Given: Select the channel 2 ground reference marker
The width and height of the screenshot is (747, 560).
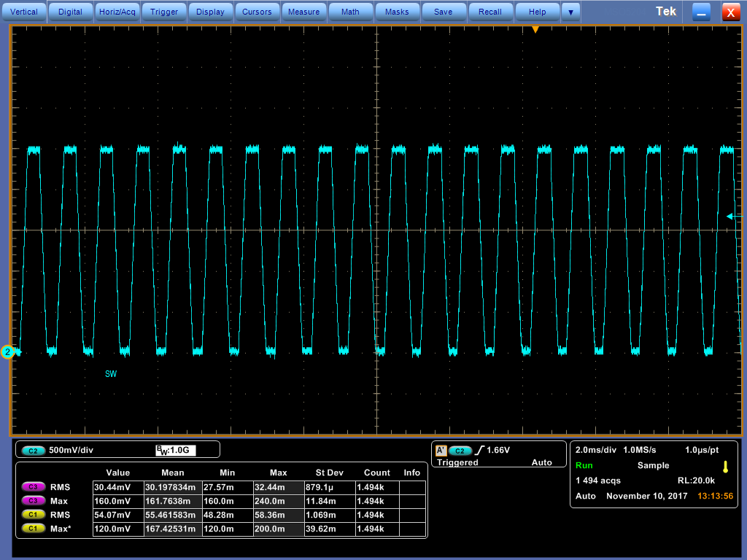Looking at the screenshot, I should click(8, 352).
